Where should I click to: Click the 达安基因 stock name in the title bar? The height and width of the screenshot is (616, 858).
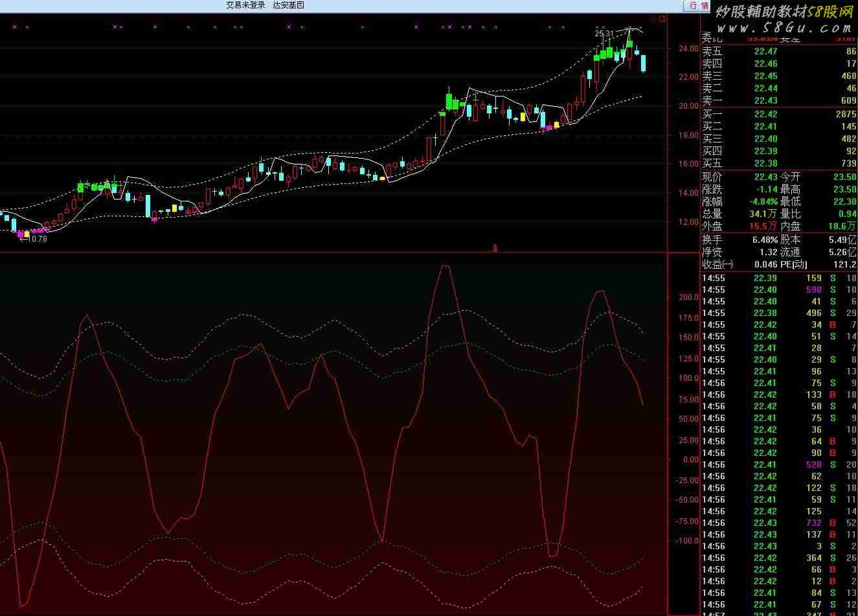288,5
